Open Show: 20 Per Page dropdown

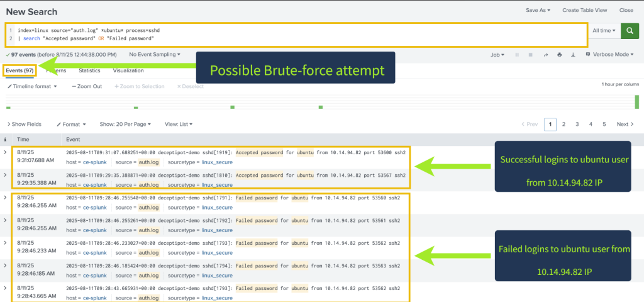(126, 125)
